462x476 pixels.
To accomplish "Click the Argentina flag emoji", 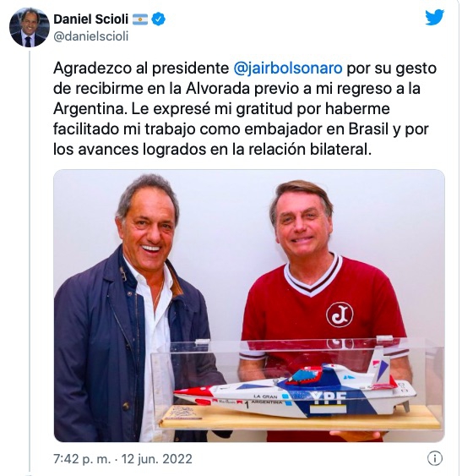I will click(x=140, y=19).
